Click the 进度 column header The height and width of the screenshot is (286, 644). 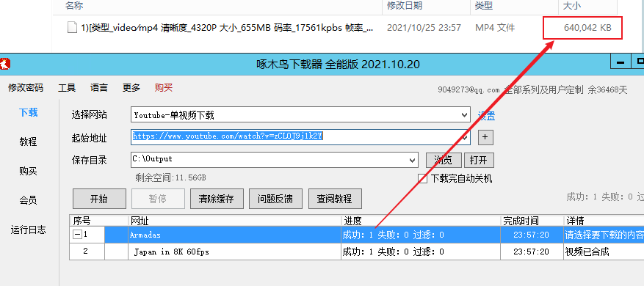pos(352,221)
